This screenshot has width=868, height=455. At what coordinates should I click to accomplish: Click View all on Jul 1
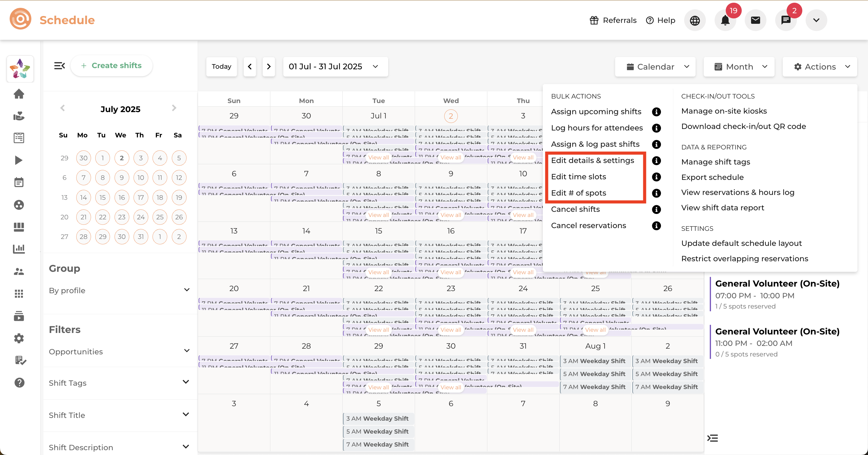click(x=379, y=157)
